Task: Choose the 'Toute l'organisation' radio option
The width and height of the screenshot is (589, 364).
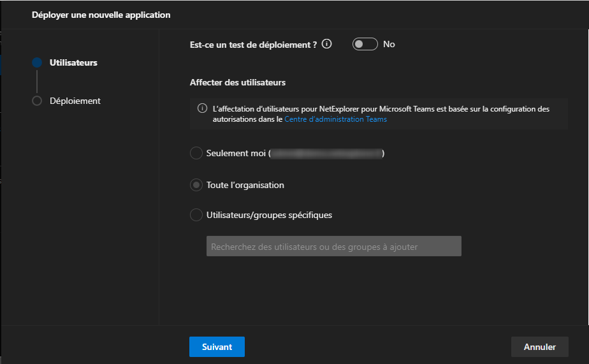Action: click(x=196, y=185)
